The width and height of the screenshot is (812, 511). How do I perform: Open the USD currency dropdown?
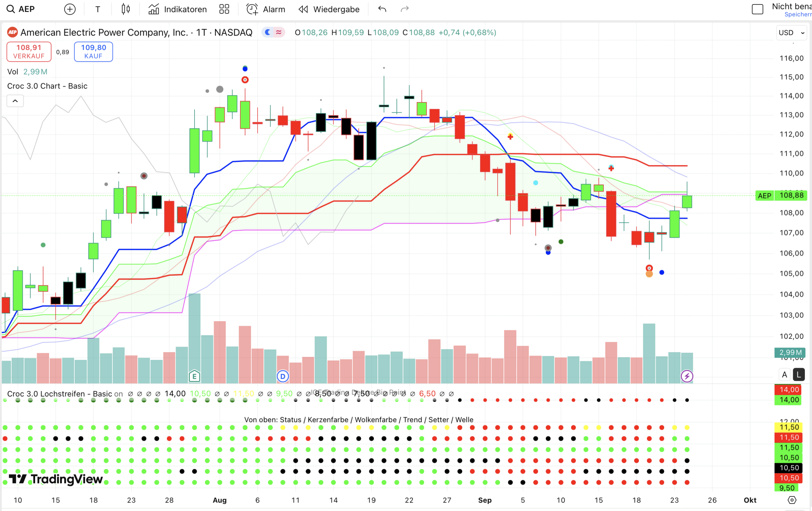(x=791, y=33)
